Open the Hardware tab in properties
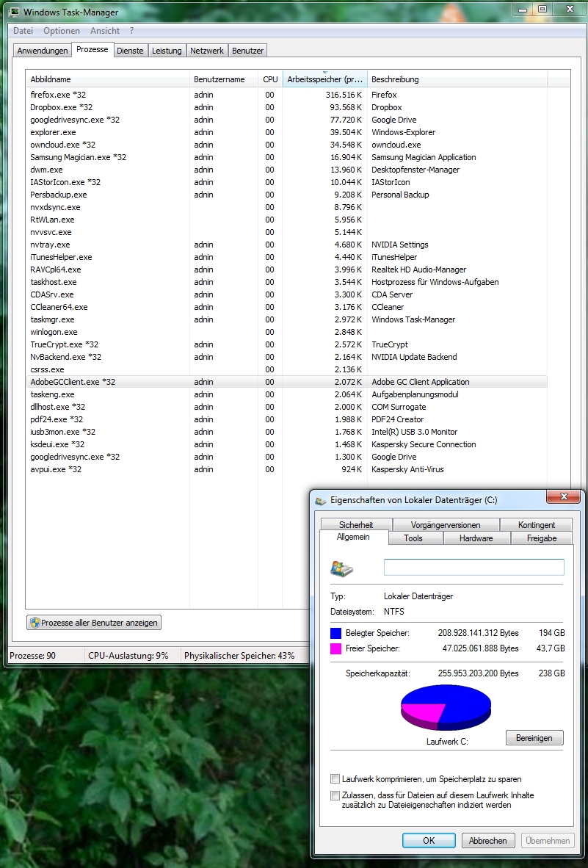The width and height of the screenshot is (588, 868). 476,538
